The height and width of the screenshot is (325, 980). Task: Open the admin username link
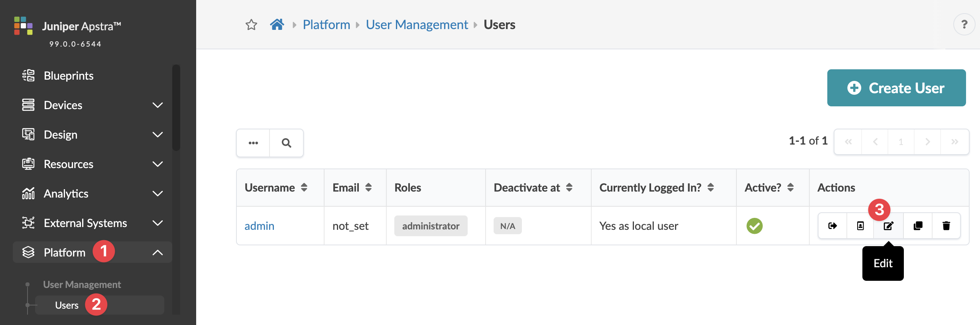click(x=259, y=226)
